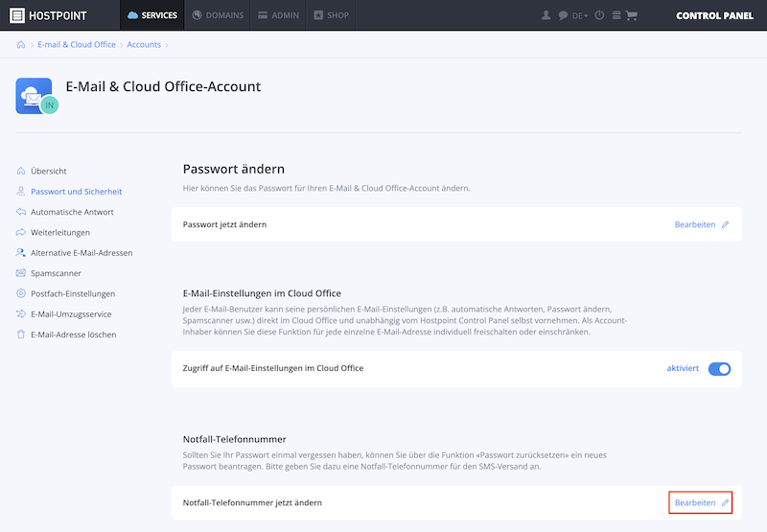Open the DE language dropdown
Screen dimensions: 767x532
[580, 15]
